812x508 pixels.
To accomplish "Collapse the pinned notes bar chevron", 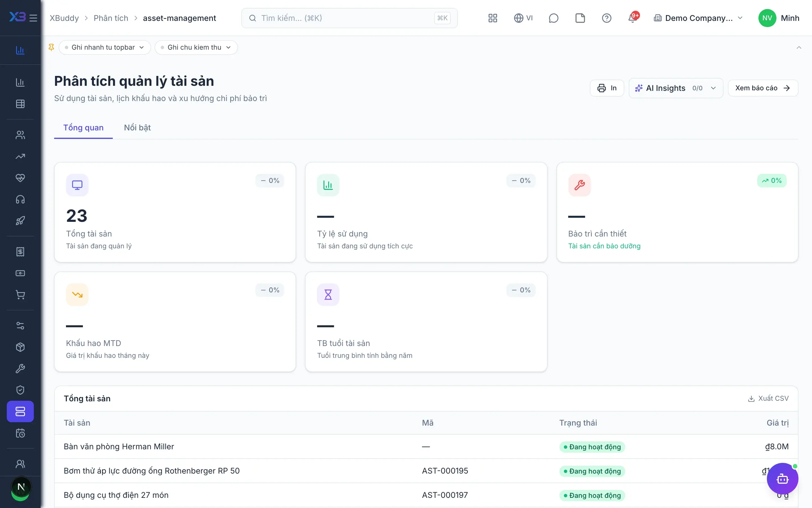I will tap(798, 47).
